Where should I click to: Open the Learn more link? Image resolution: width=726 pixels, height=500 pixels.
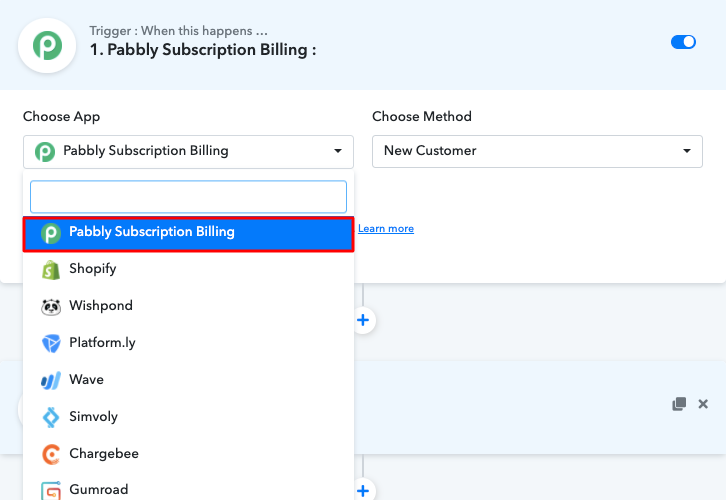tap(386, 229)
